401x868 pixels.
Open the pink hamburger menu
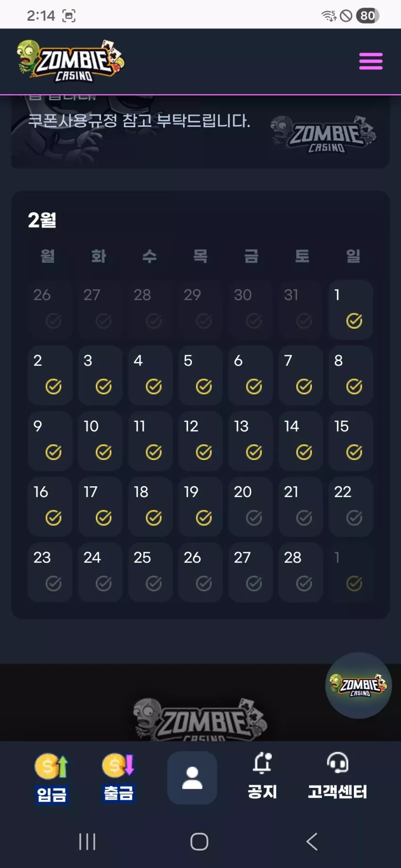(371, 61)
